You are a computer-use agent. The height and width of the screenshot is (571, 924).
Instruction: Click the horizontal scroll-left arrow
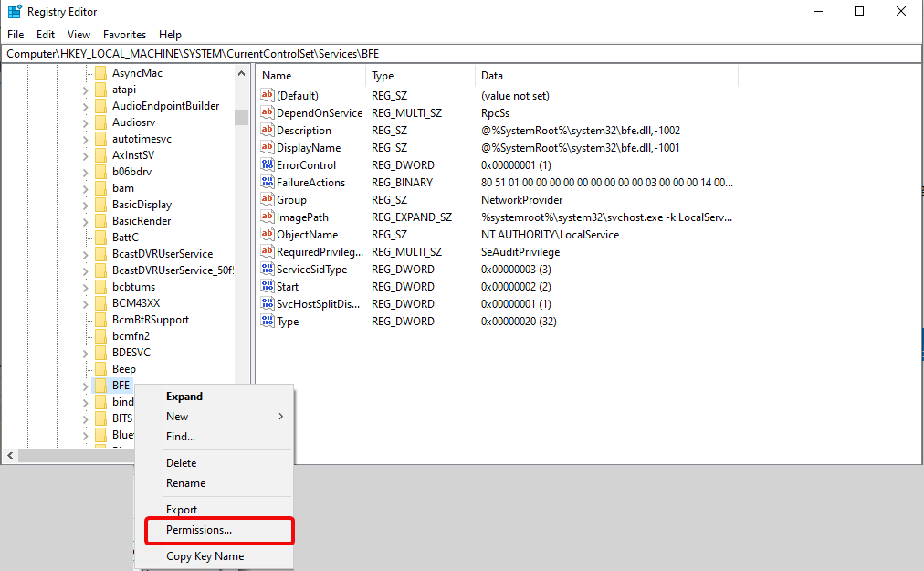pyautogui.click(x=10, y=455)
